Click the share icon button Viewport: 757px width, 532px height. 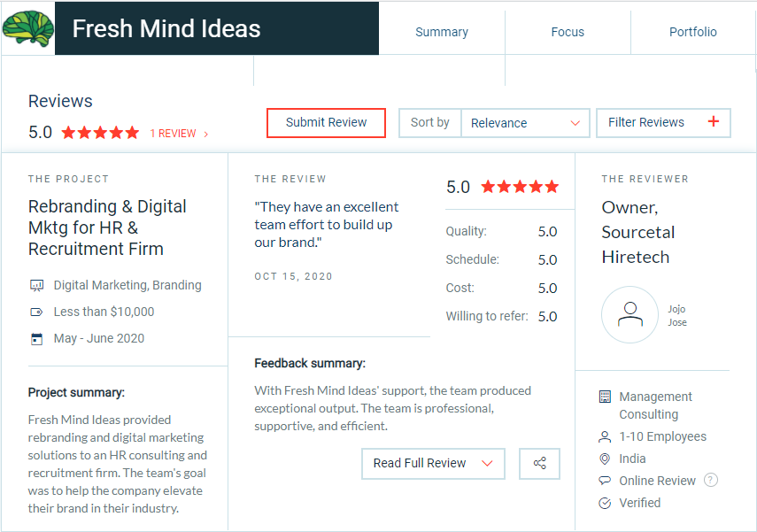tap(539, 464)
